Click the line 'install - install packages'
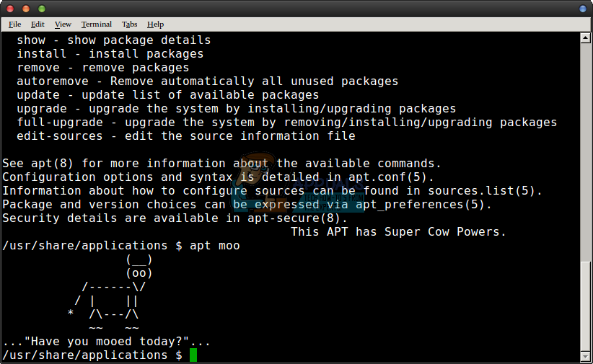 [x=110, y=53]
